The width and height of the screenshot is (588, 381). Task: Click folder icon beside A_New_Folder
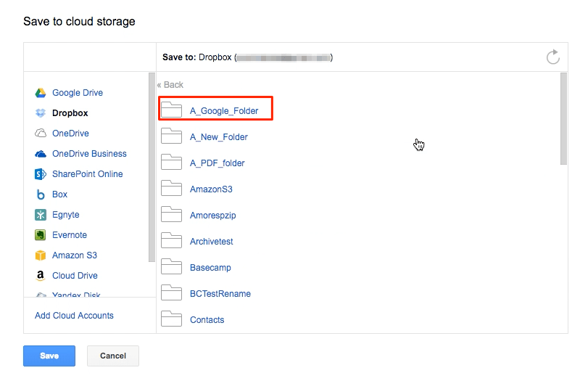coord(171,136)
